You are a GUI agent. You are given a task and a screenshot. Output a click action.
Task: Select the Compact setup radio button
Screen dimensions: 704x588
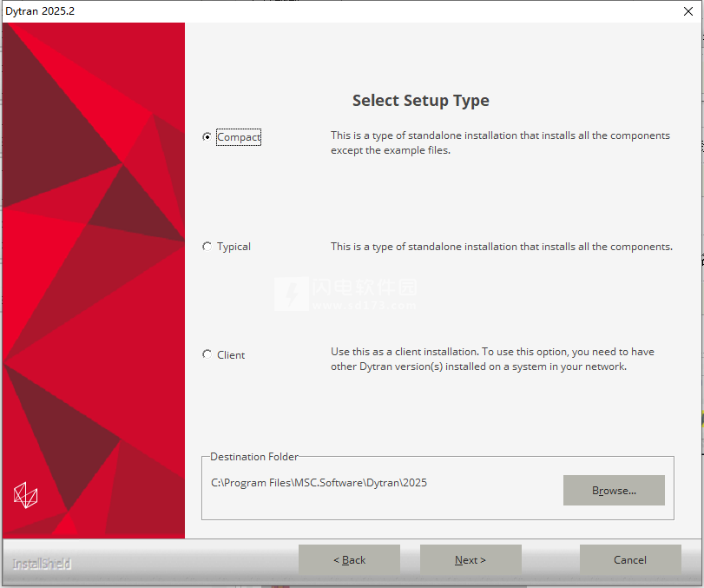pos(207,137)
